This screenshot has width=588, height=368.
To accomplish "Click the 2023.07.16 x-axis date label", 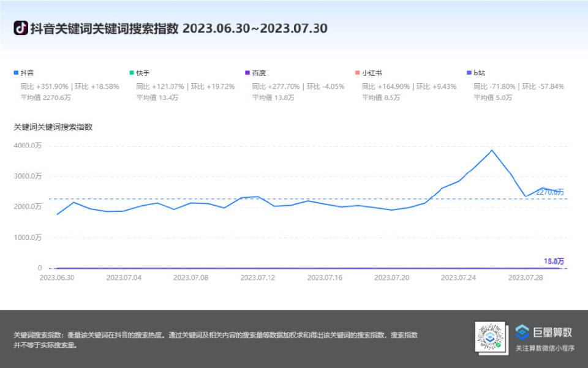I will [325, 278].
